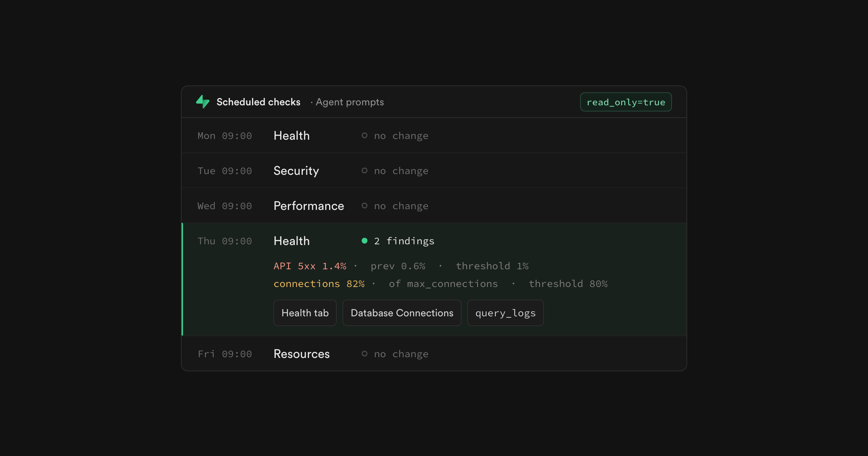Open the Database Connections chip
This screenshot has width=868, height=456.
click(x=402, y=313)
